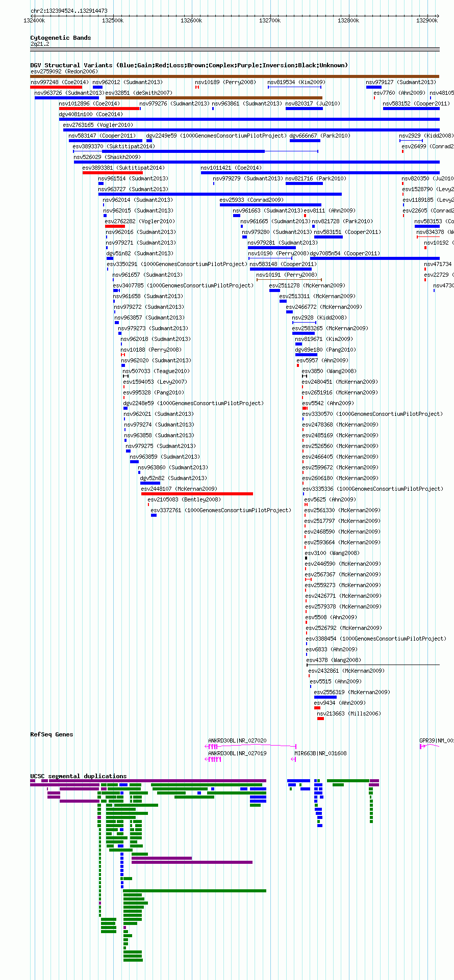Select esv3893381 (Suktitipat2014) variant

pyautogui.click(x=113, y=173)
